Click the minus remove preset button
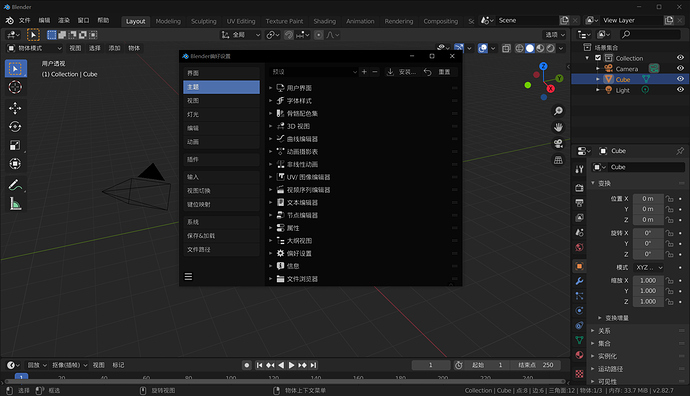Screen dimensions: 690x396 375,72
